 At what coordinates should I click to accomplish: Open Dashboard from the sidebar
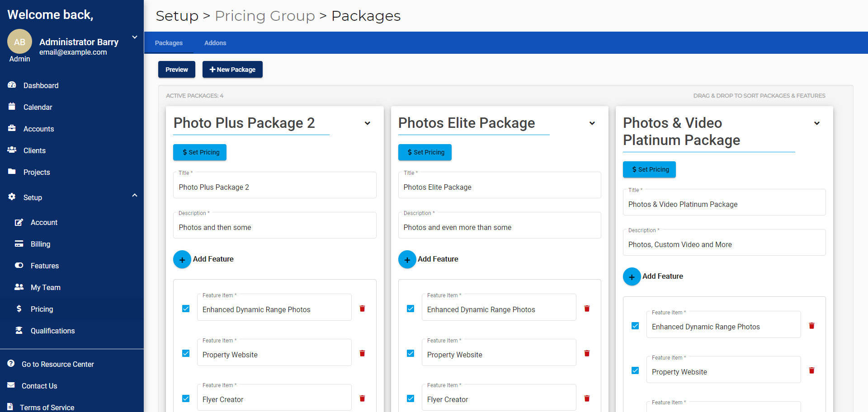[x=41, y=85]
